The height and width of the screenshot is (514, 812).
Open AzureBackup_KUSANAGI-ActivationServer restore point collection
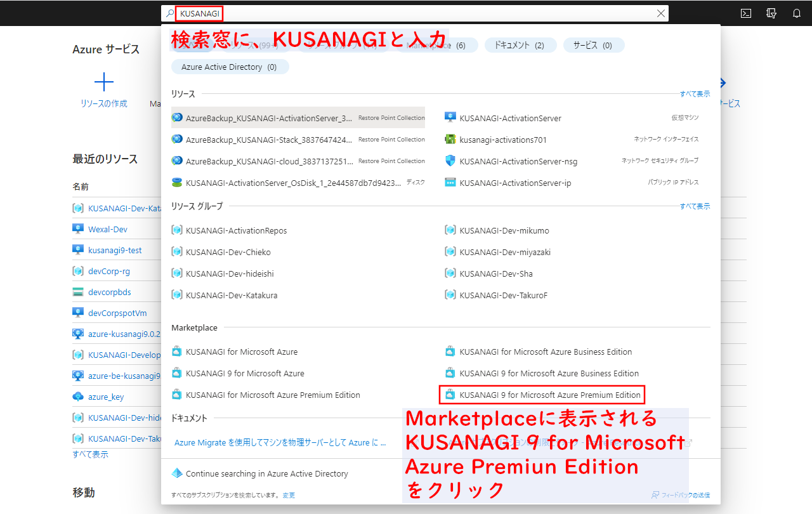[298, 118]
